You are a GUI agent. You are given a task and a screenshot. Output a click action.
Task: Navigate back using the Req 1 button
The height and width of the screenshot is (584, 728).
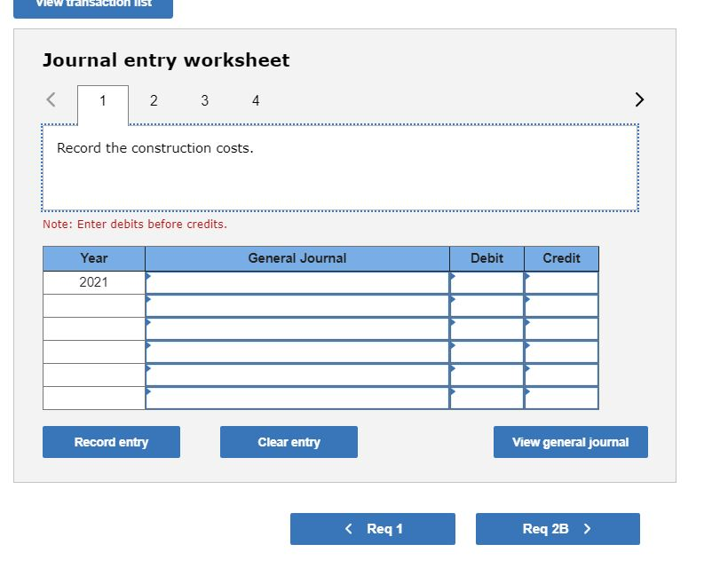[373, 529]
